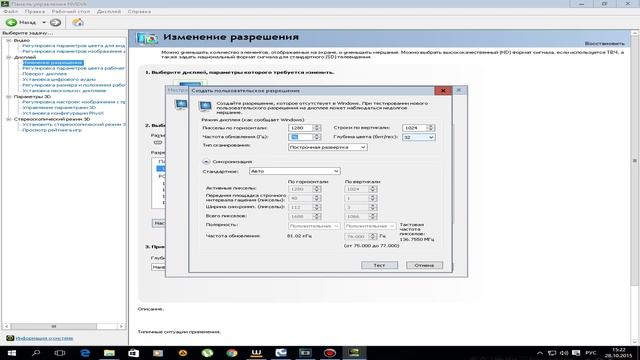Open Информация о системе link
The width and height of the screenshot is (640, 360).
44,338
